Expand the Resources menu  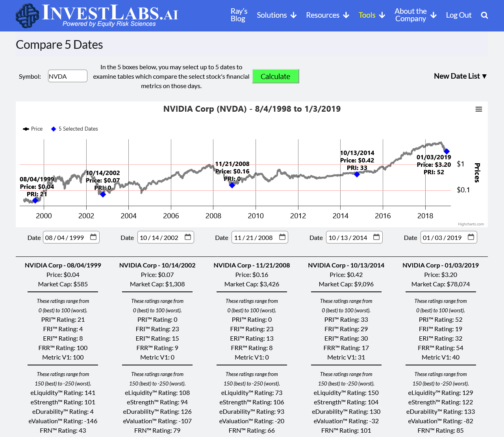click(x=327, y=15)
